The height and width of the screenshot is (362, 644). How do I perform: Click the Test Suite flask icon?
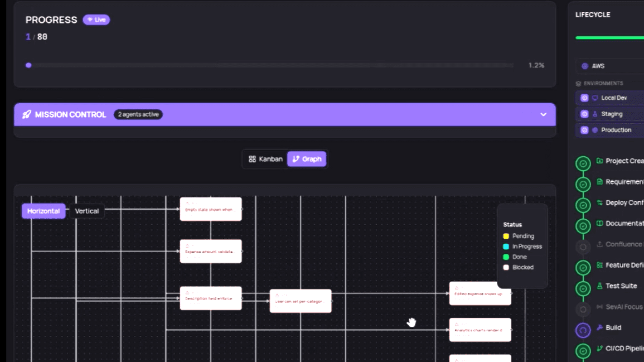coord(599,286)
